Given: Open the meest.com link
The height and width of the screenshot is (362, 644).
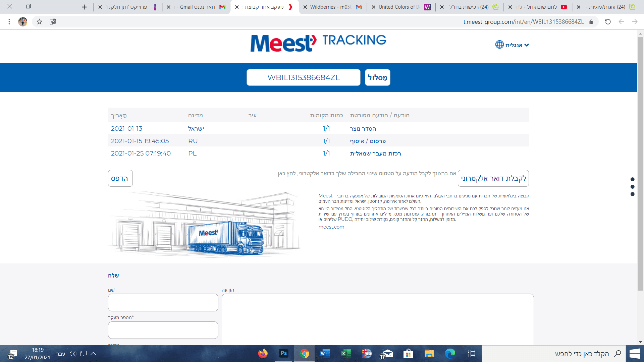Looking at the screenshot, I should pyautogui.click(x=331, y=227).
